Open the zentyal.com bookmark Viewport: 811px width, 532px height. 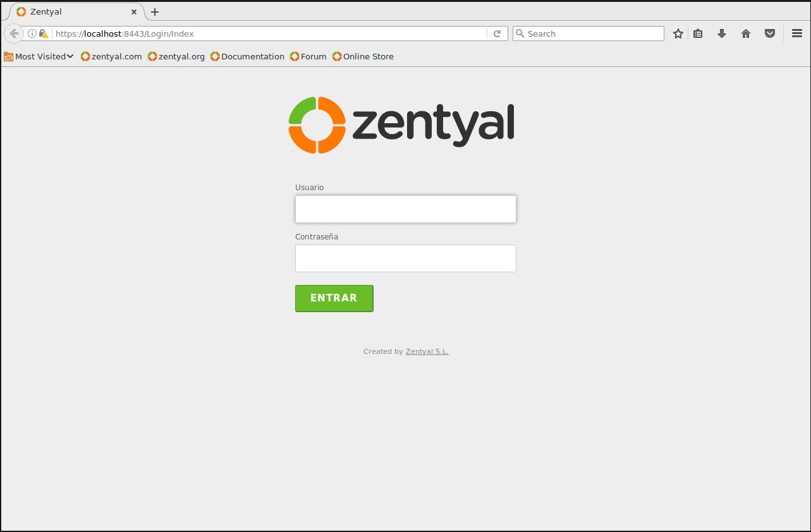click(111, 56)
